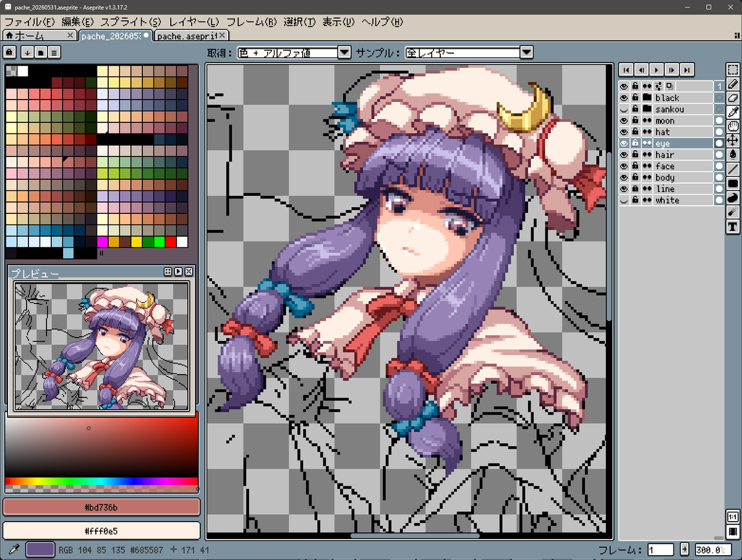The image size is (742, 560).
Task: Select the hair layer name
Action: tap(665, 155)
